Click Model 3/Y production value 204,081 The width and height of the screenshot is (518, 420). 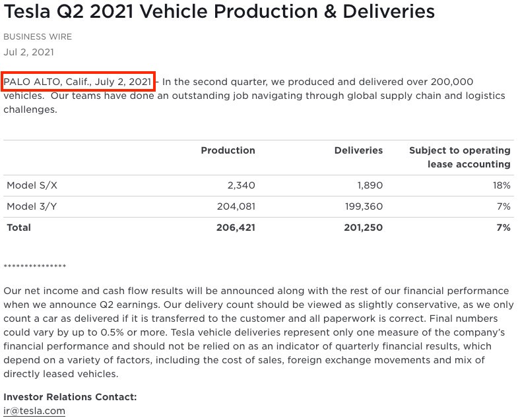pos(236,206)
